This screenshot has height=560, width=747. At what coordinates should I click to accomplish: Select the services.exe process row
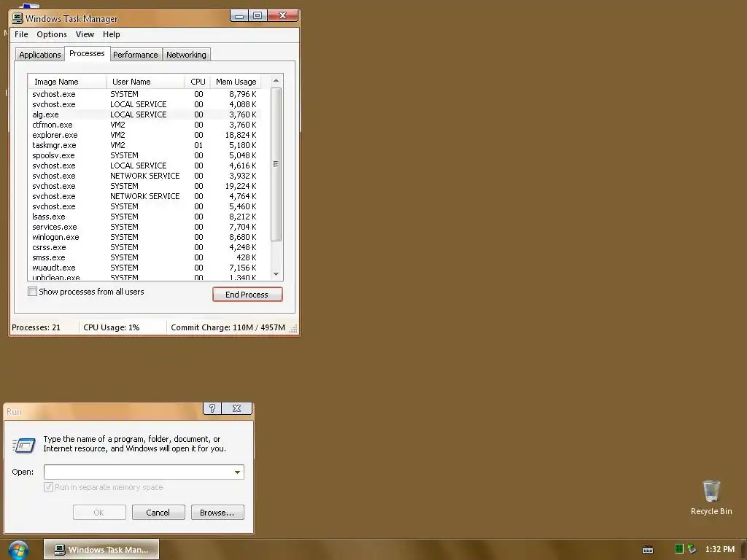(144, 227)
